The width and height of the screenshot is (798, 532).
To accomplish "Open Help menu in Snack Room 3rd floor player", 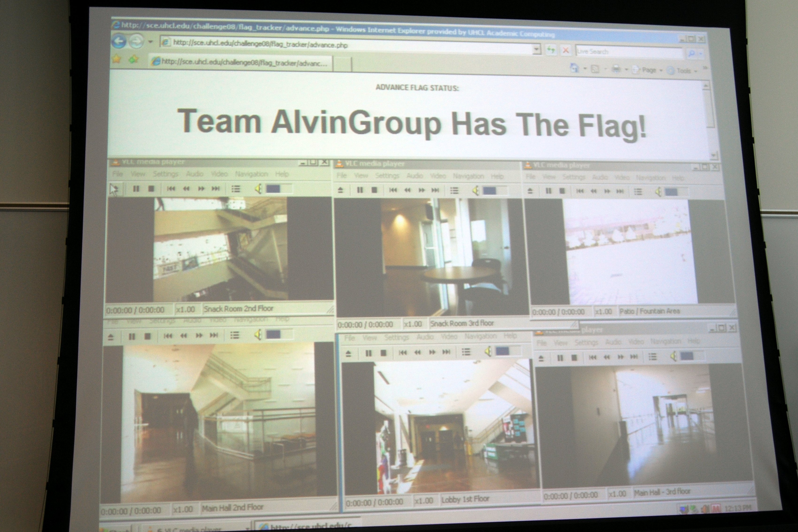I will tap(497, 176).
